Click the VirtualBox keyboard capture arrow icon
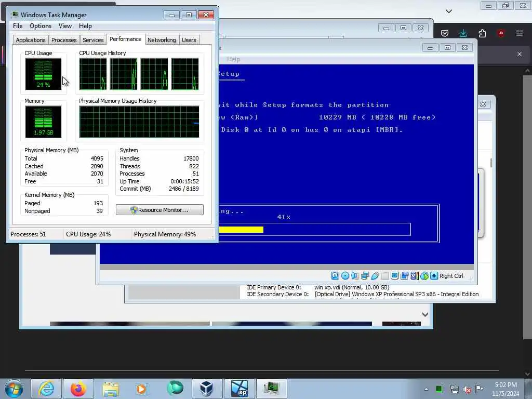Image resolution: width=532 pixels, height=399 pixels. [x=434, y=276]
